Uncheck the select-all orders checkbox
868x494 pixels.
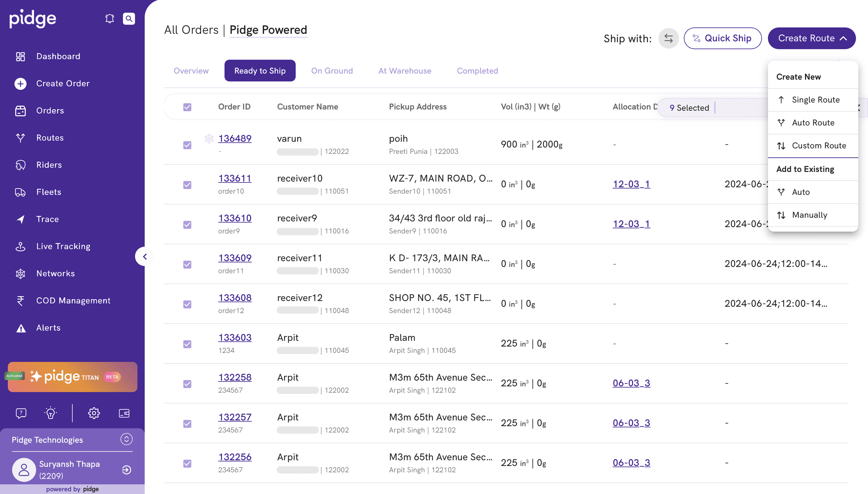click(x=187, y=107)
